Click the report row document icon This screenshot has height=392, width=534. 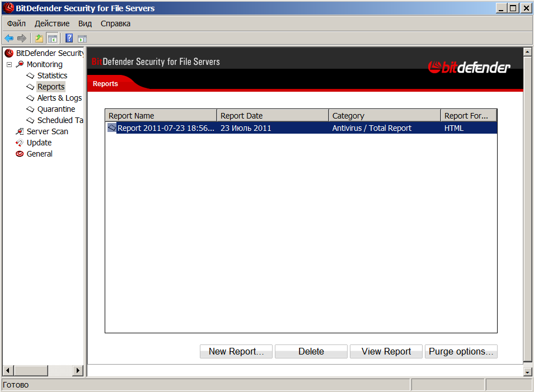(112, 128)
